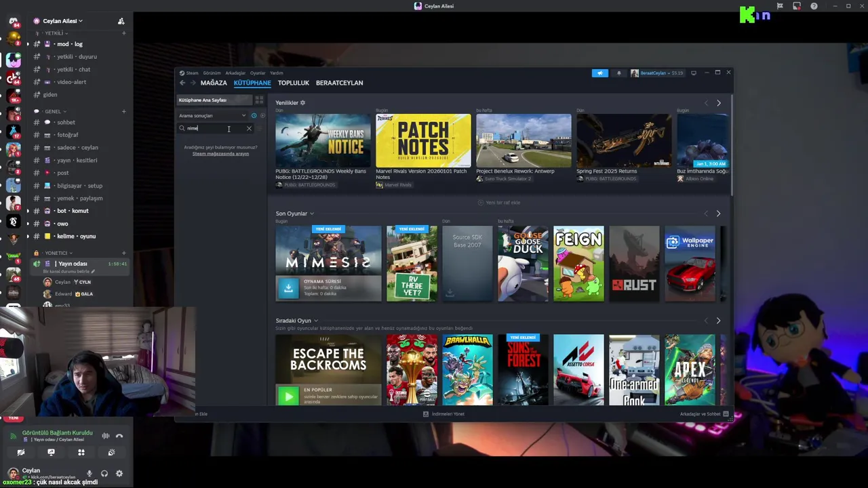
Task: Advance Son Oyunlar shelf right arrow
Action: click(719, 213)
